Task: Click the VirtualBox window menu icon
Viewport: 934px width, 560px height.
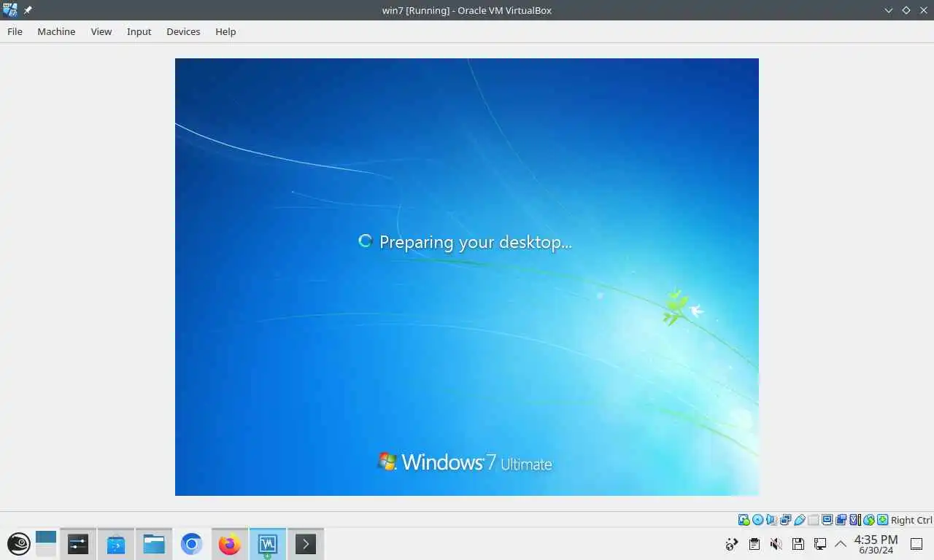Action: tap(9, 10)
